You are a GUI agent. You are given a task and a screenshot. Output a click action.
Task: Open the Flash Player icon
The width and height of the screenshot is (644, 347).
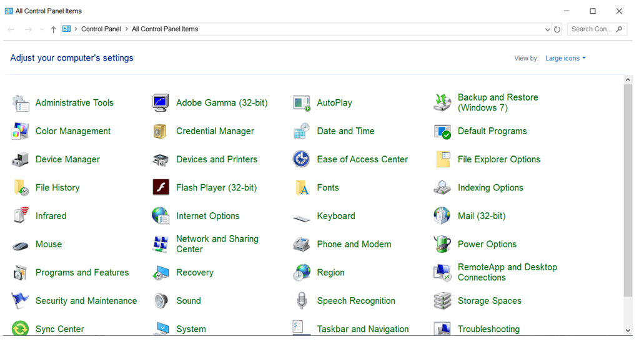tap(161, 188)
